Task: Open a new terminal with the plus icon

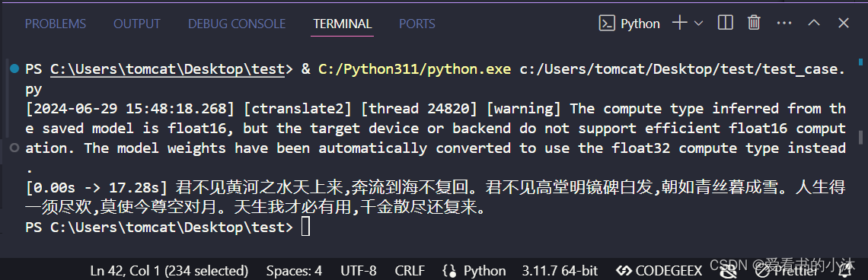Action: (x=680, y=23)
